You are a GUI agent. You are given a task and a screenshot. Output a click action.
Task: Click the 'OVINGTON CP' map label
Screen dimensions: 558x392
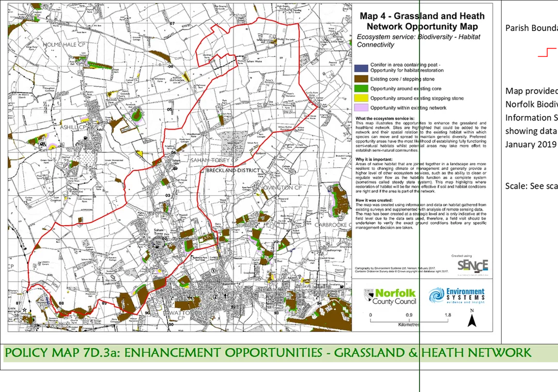pos(282,187)
